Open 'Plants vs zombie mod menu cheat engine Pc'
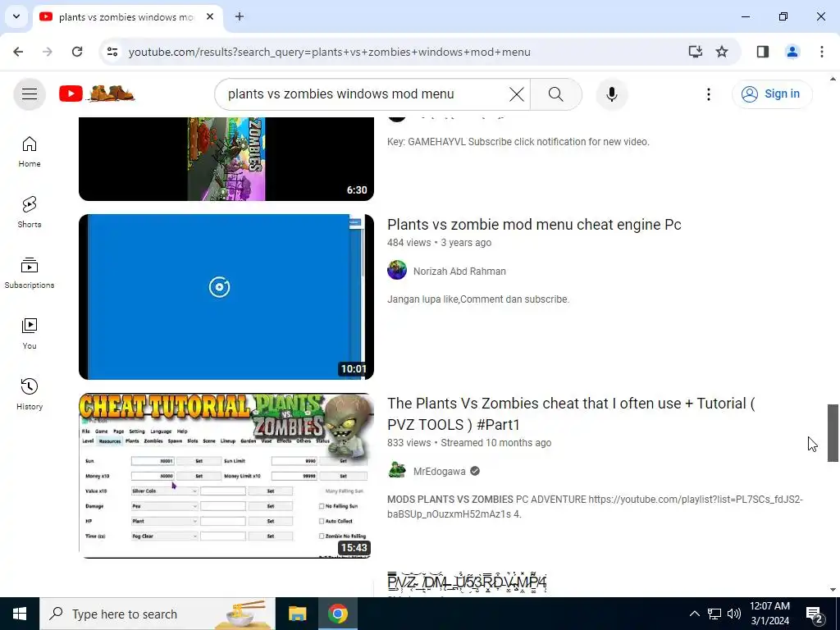840x630 pixels. [534, 225]
